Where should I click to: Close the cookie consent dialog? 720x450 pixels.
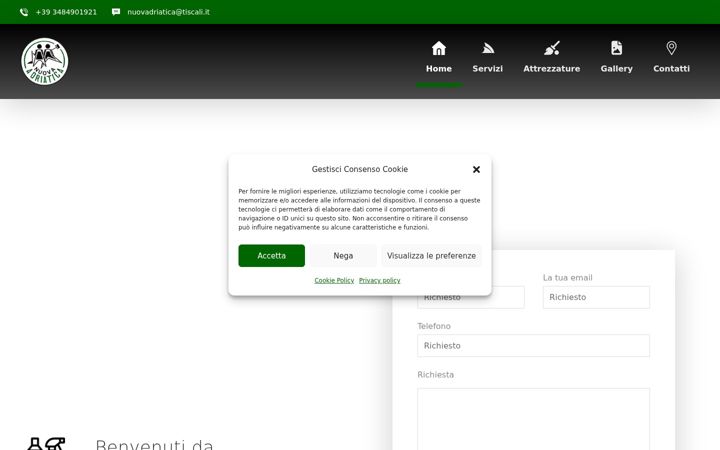coord(476,169)
